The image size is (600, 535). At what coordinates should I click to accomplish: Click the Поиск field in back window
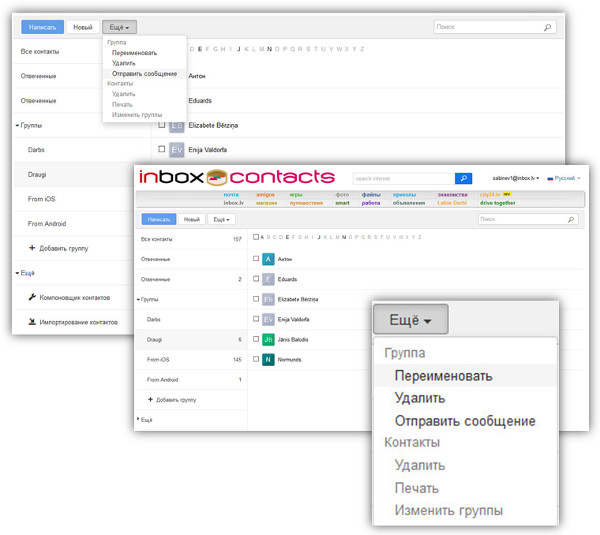pyautogui.click(x=495, y=27)
